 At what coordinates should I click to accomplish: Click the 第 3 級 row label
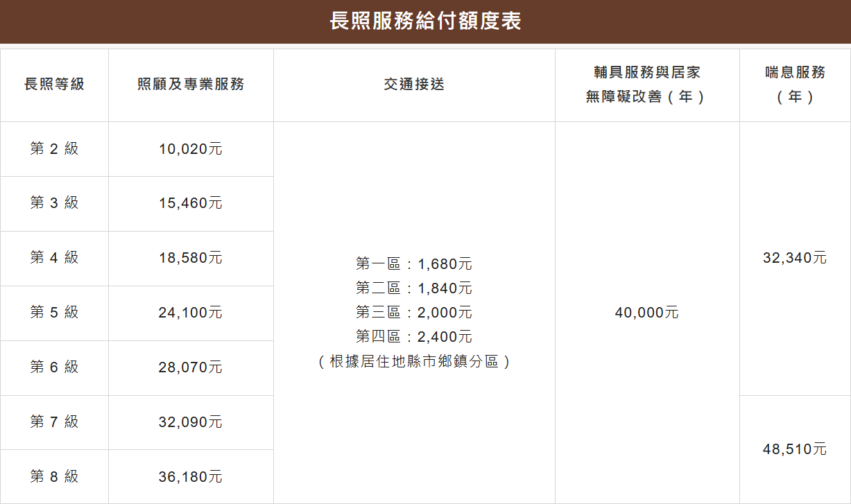[54, 203]
